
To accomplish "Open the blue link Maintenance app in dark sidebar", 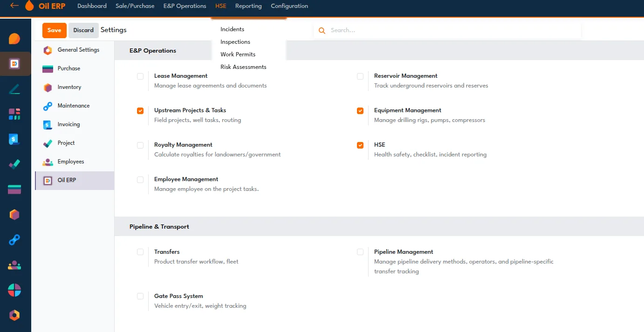I will (14, 240).
